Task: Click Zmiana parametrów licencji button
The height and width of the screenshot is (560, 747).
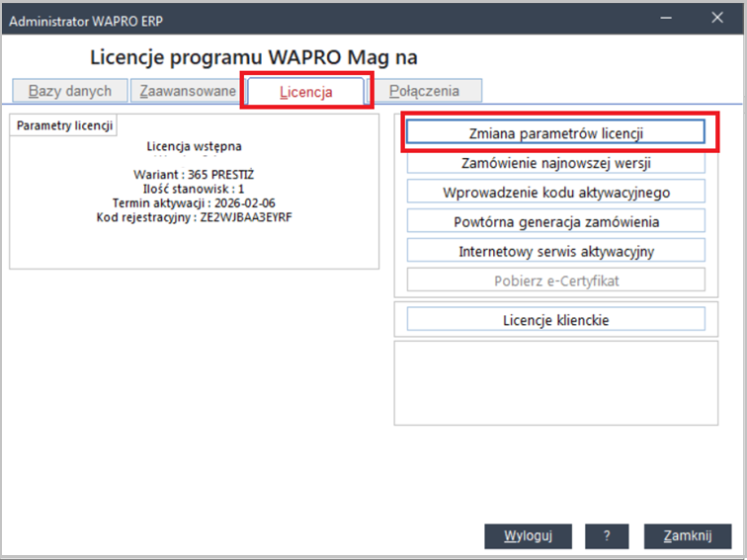Action: pyautogui.click(x=555, y=132)
